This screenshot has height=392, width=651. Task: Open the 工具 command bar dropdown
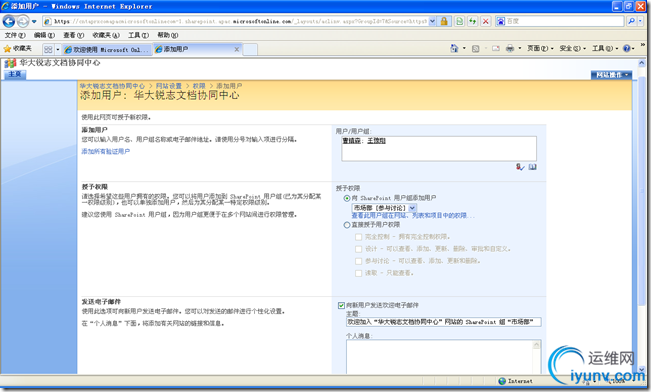pos(605,49)
